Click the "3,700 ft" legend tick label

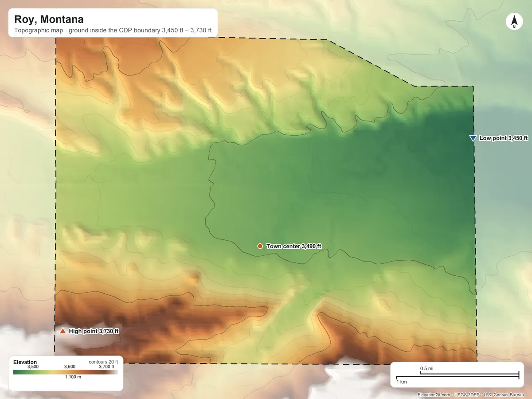(x=106, y=367)
